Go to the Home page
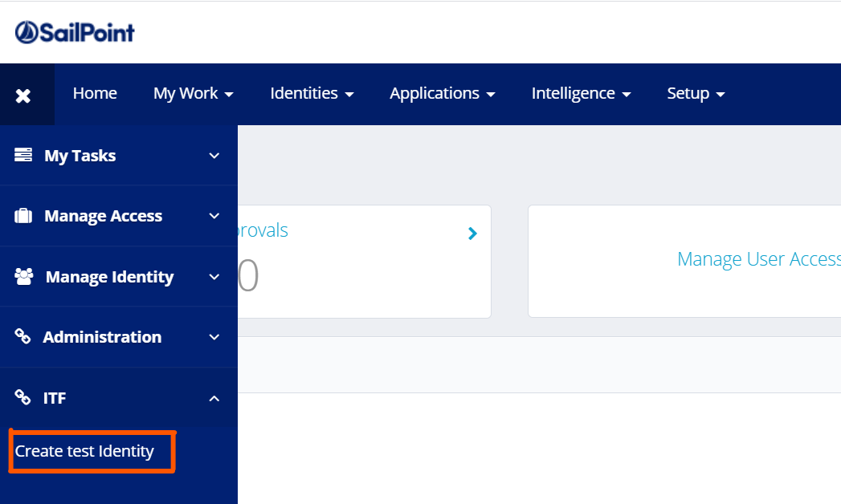This screenshot has height=504, width=841. (95, 93)
